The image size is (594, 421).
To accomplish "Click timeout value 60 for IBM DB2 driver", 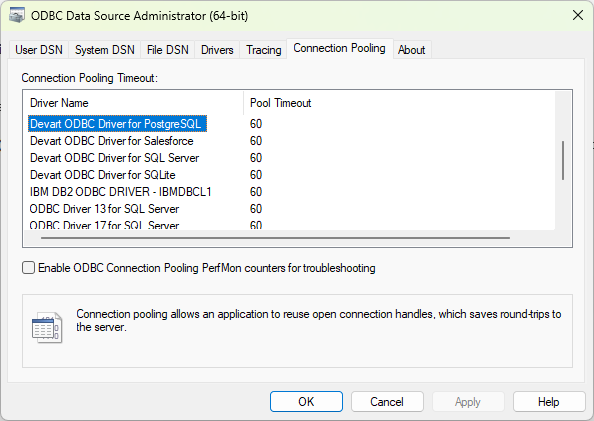I will tap(256, 192).
